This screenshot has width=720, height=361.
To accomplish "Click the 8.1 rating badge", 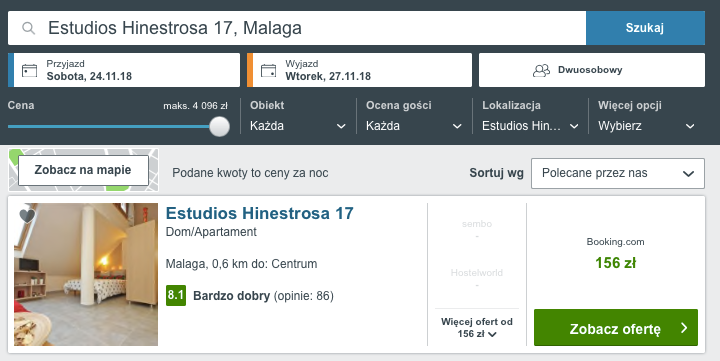I will coord(176,295).
